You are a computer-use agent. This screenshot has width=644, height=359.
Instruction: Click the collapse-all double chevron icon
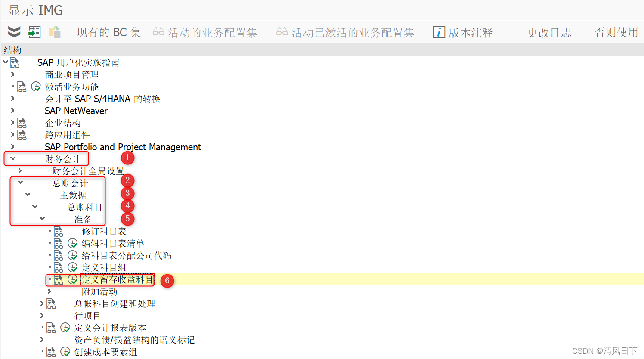pyautogui.click(x=13, y=32)
